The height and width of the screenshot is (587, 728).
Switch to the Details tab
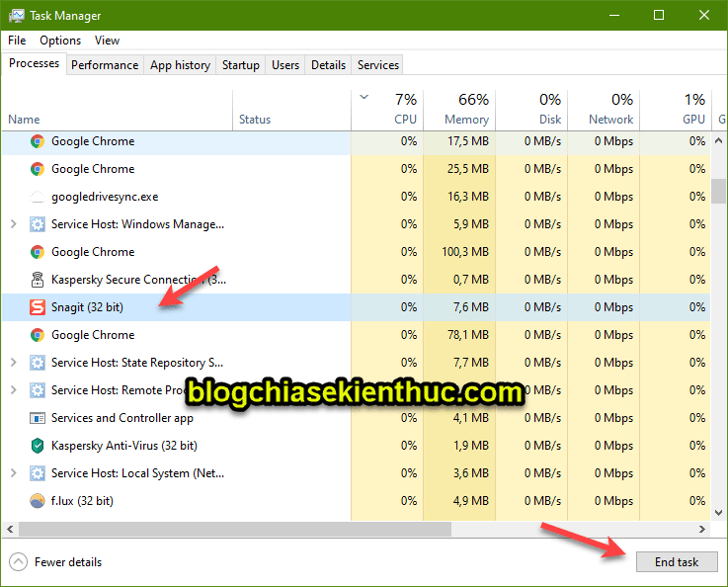click(328, 65)
